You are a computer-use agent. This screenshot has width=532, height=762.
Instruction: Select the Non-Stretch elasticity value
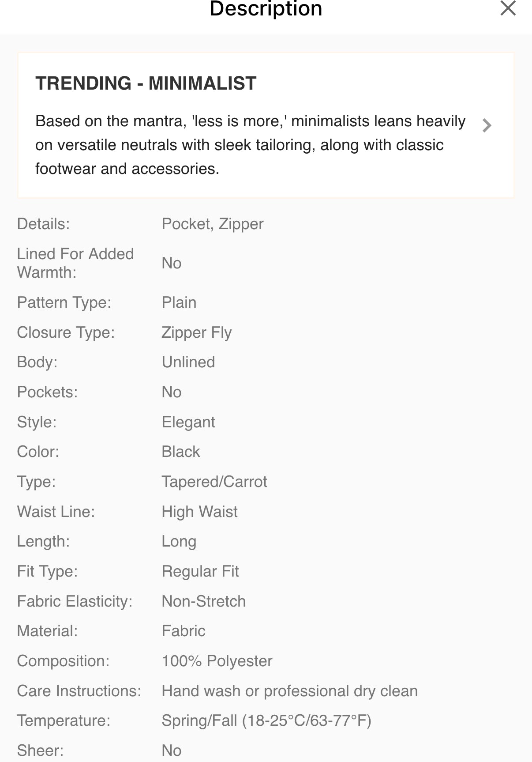point(203,601)
